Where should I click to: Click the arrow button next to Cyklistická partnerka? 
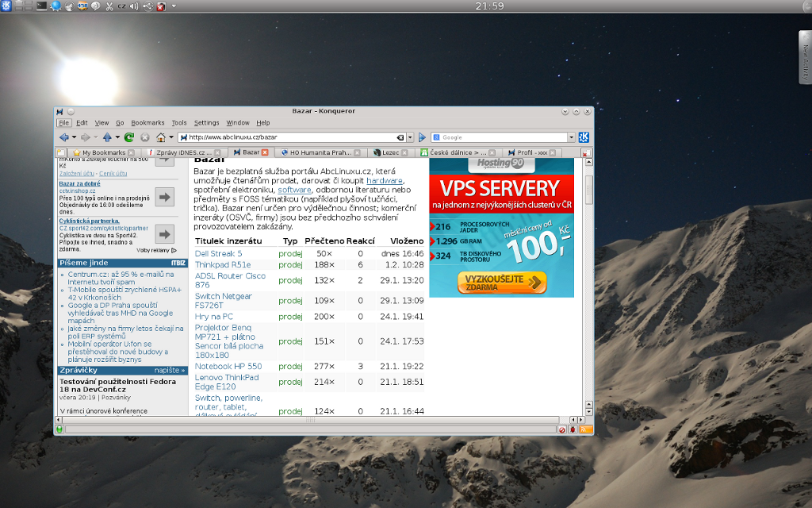[x=165, y=234]
